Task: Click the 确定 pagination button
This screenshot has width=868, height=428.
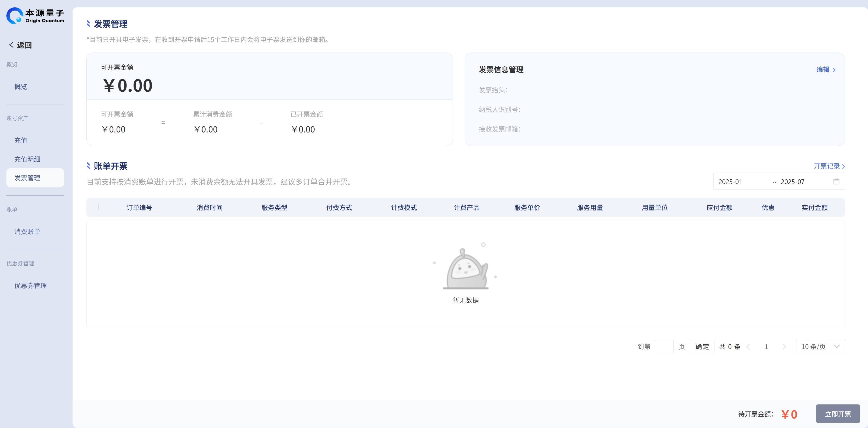Action: 702,347
